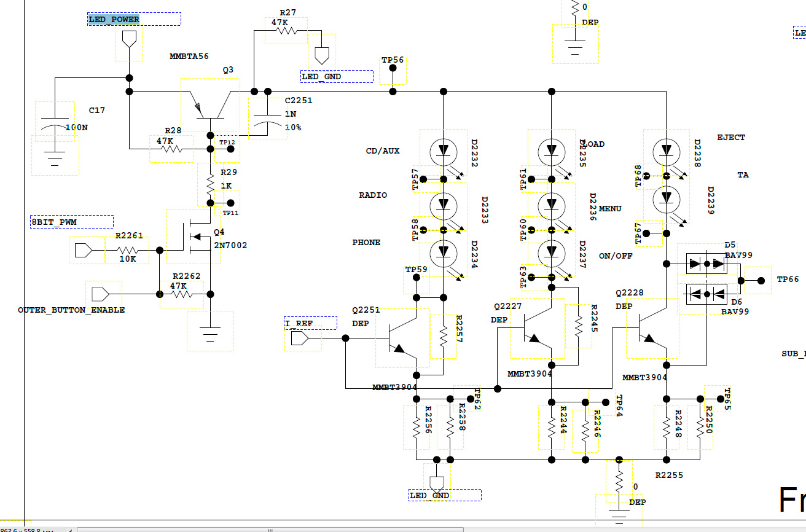Select the R29 1K resistor symbol
The height and width of the screenshot is (532, 806).
click(x=210, y=184)
